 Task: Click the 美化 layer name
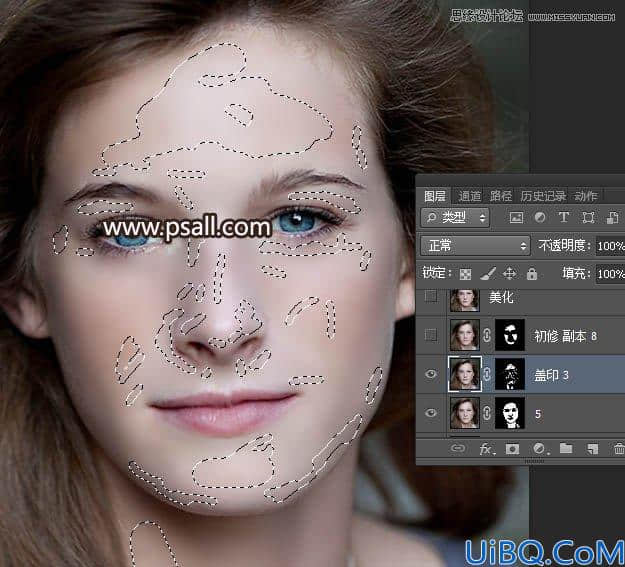point(501,297)
